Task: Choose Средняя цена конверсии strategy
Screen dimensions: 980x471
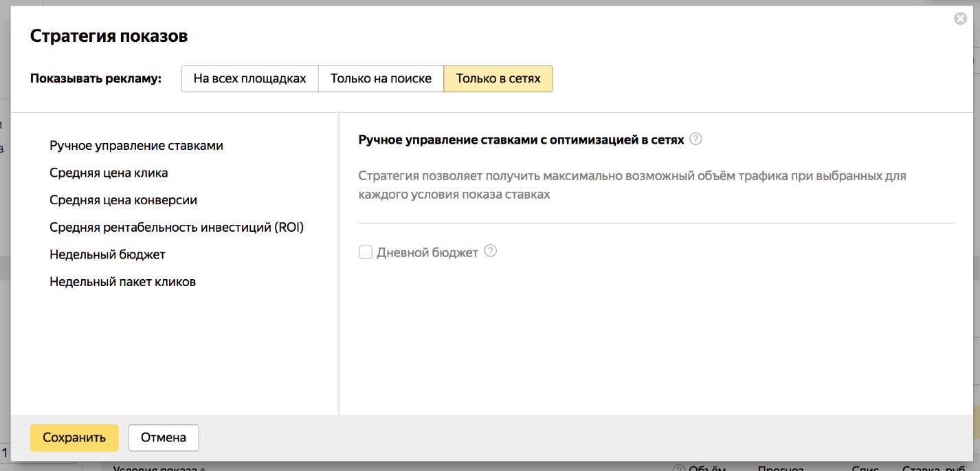Action: tap(123, 200)
